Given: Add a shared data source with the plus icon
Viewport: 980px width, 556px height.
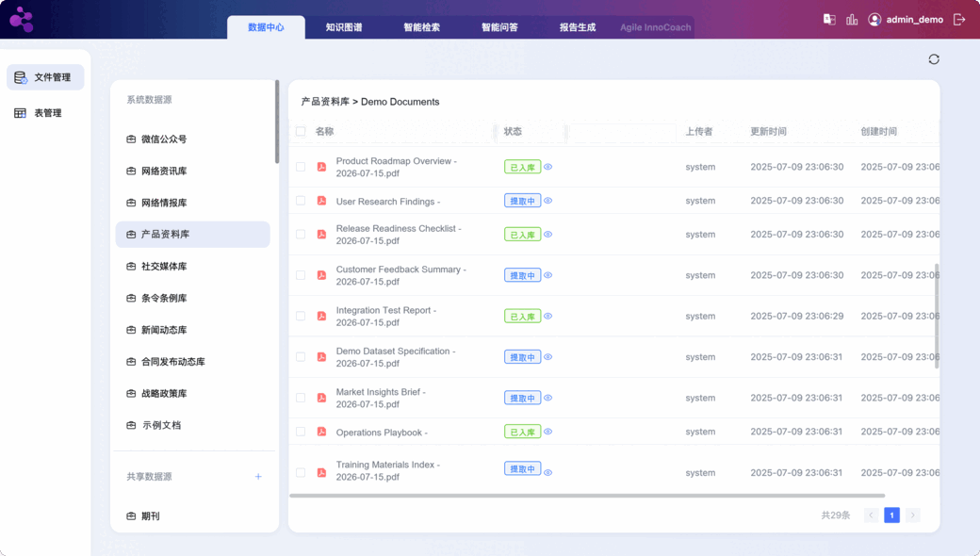Looking at the screenshot, I should pos(258,477).
